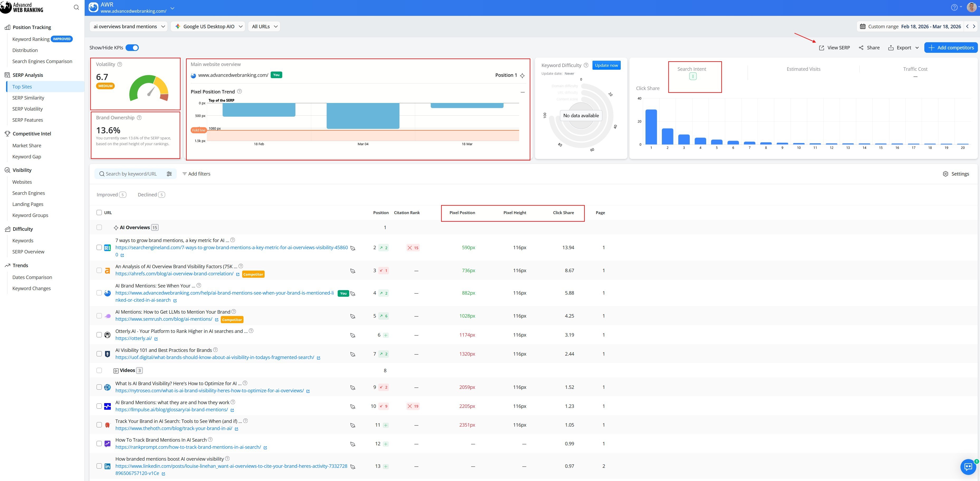Image resolution: width=980 pixels, height=481 pixels.
Task: Sort by the Click Share column header
Action: coord(563,213)
